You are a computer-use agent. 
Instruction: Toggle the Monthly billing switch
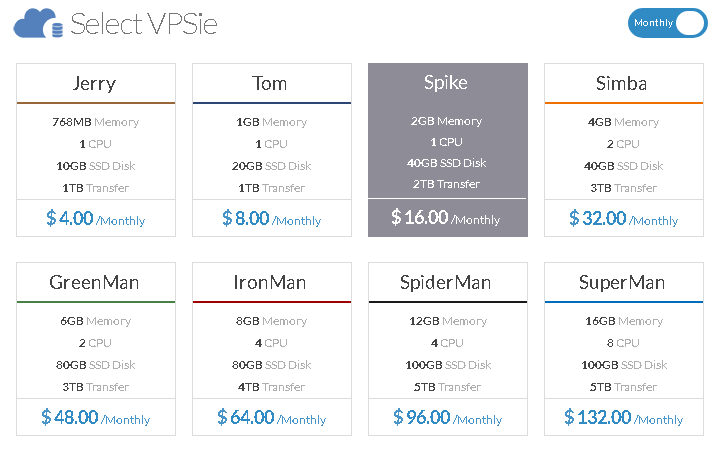pos(667,23)
